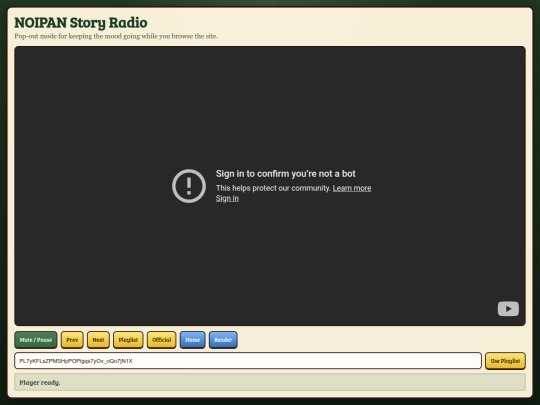The image size is (540, 405).
Task: Click the Use Playlist button
Action: coord(505,361)
